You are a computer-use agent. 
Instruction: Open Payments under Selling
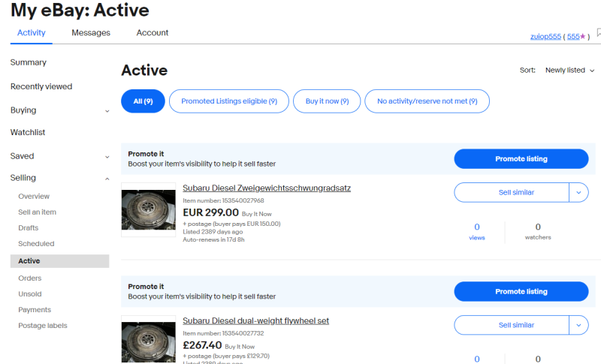coord(35,310)
